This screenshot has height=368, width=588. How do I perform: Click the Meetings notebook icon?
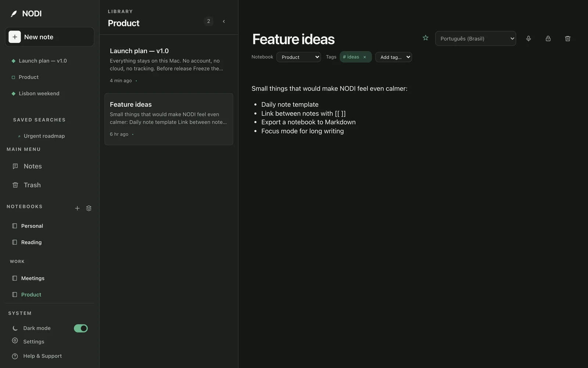click(x=15, y=278)
